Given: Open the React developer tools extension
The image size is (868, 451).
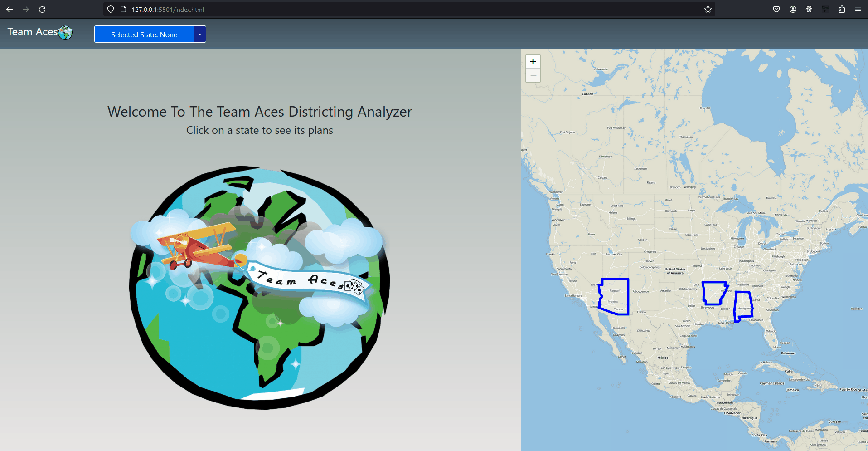Looking at the screenshot, I should 809,9.
